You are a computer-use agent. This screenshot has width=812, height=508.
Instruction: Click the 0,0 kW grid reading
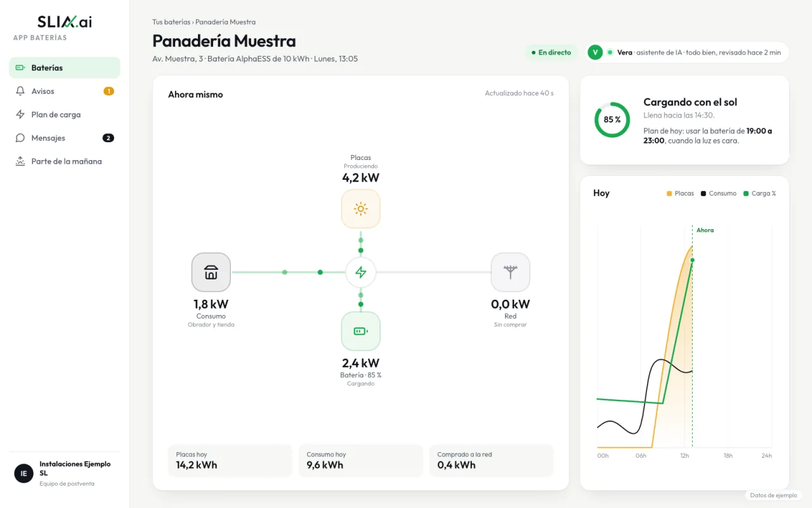click(x=511, y=304)
